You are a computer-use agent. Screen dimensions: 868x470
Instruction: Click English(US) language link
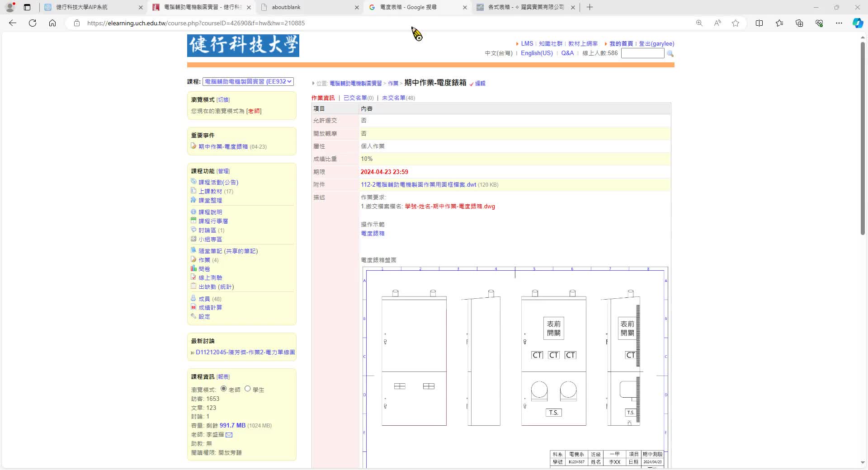tap(537, 53)
